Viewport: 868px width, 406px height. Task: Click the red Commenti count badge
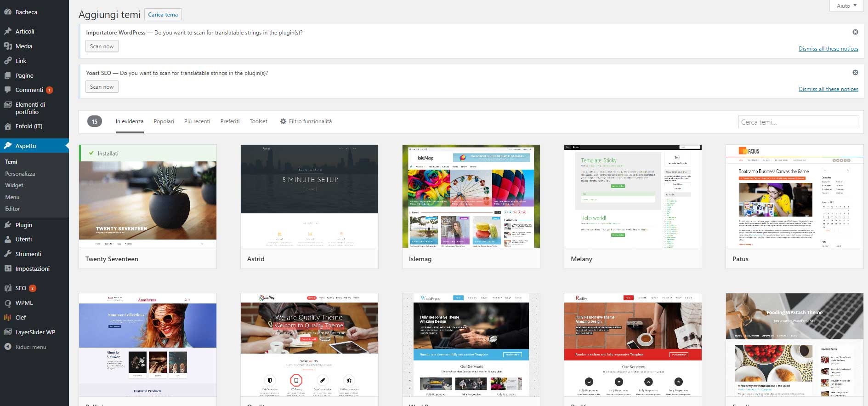[x=50, y=90]
